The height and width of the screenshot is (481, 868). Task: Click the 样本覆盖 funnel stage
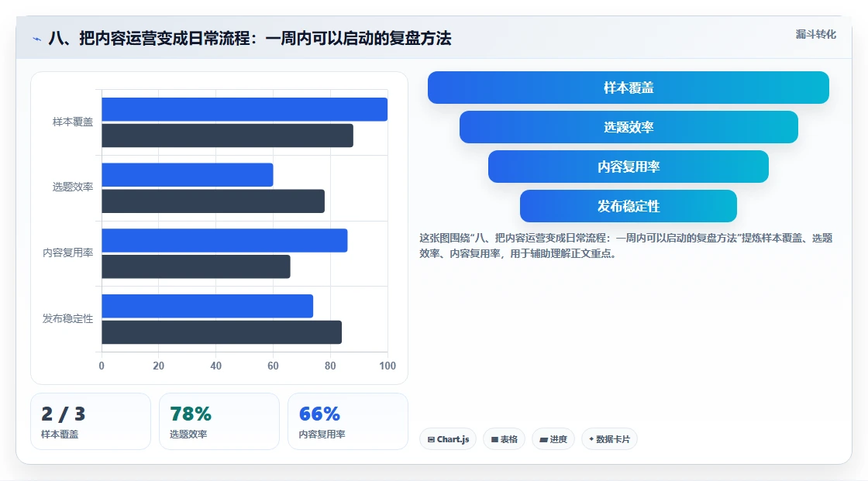(629, 88)
